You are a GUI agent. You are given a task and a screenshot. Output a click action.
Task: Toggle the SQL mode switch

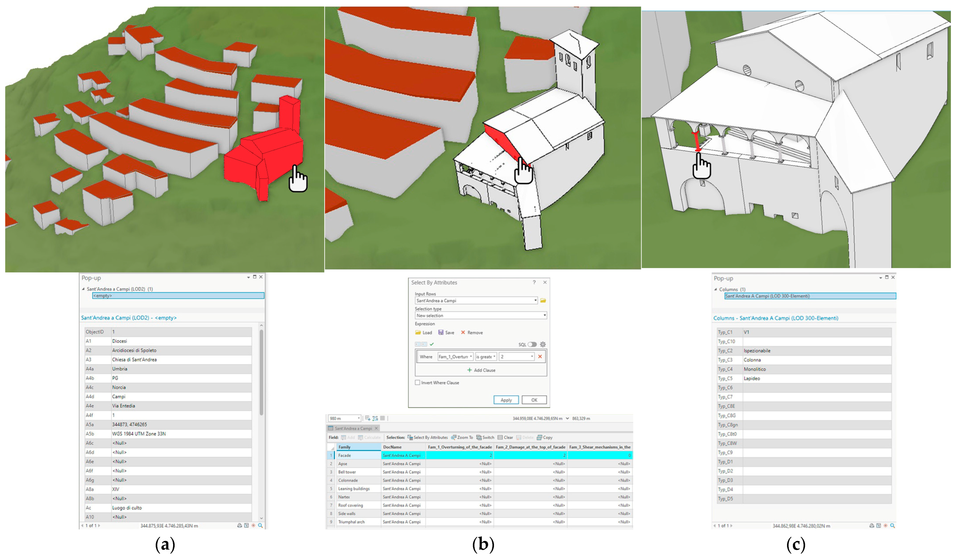(532, 344)
